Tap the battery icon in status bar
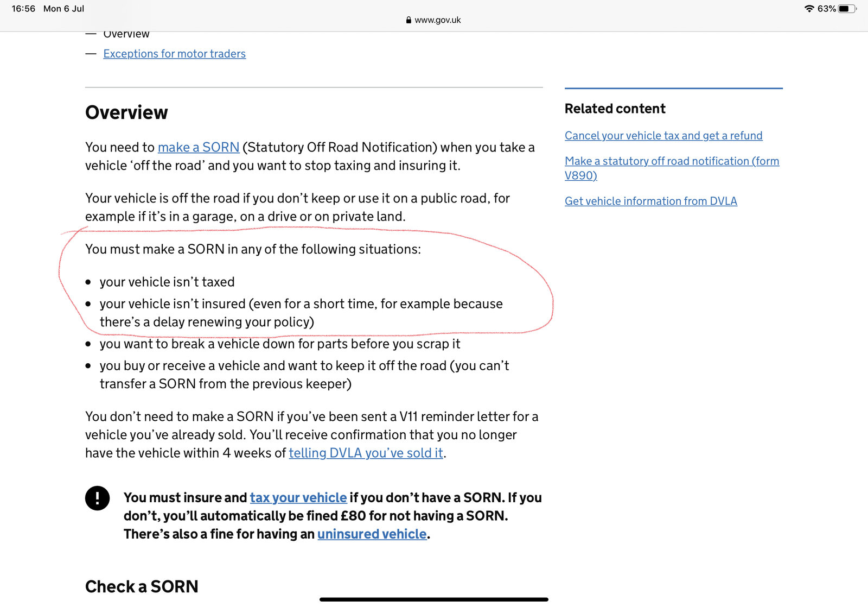This screenshot has height=607, width=868. coord(847,9)
